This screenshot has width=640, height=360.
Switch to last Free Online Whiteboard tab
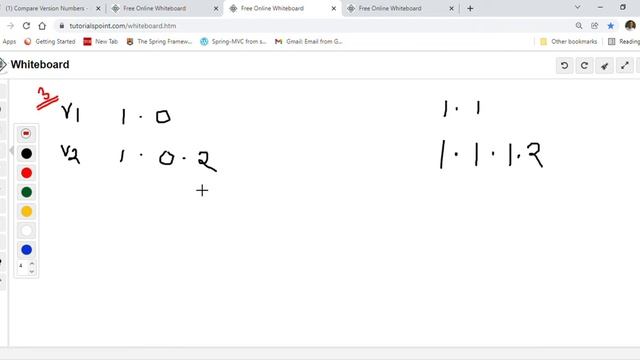390,8
